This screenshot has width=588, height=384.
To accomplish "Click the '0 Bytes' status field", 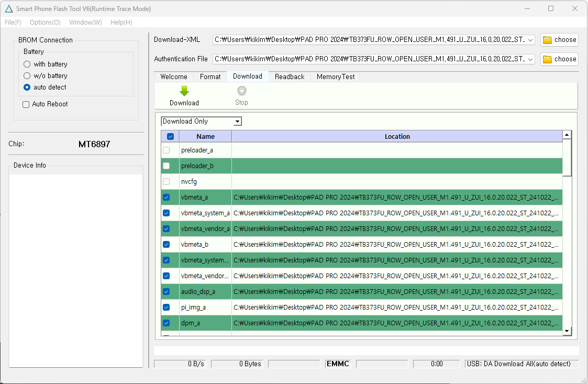I will (237, 364).
